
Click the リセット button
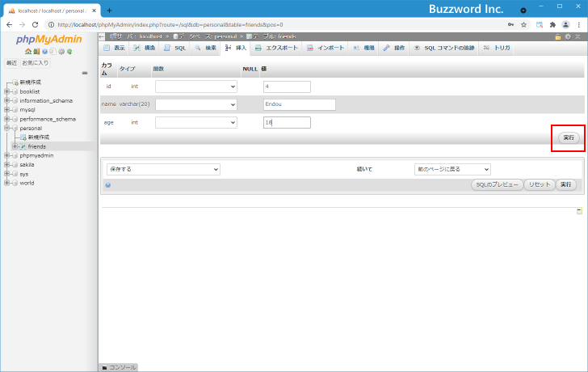point(538,184)
